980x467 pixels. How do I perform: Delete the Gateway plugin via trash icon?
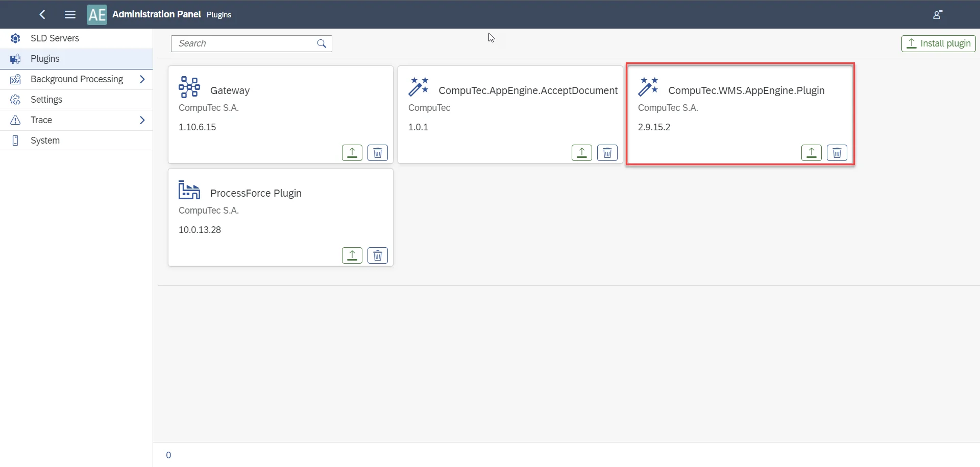(x=377, y=152)
